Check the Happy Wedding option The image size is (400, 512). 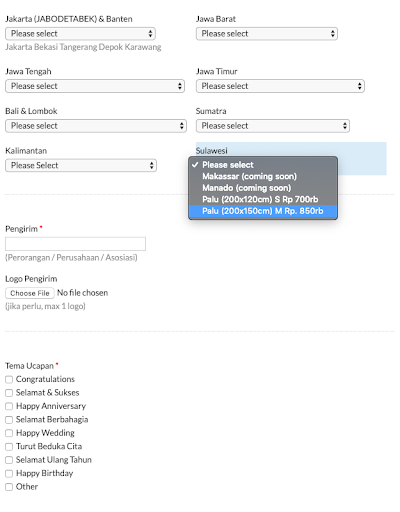[x=9, y=433]
